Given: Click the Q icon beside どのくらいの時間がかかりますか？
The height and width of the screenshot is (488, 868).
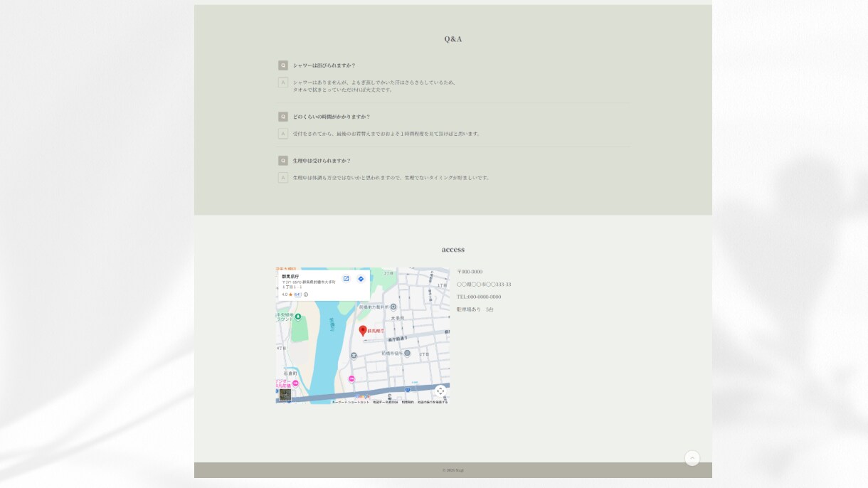Looking at the screenshot, I should tap(283, 117).
